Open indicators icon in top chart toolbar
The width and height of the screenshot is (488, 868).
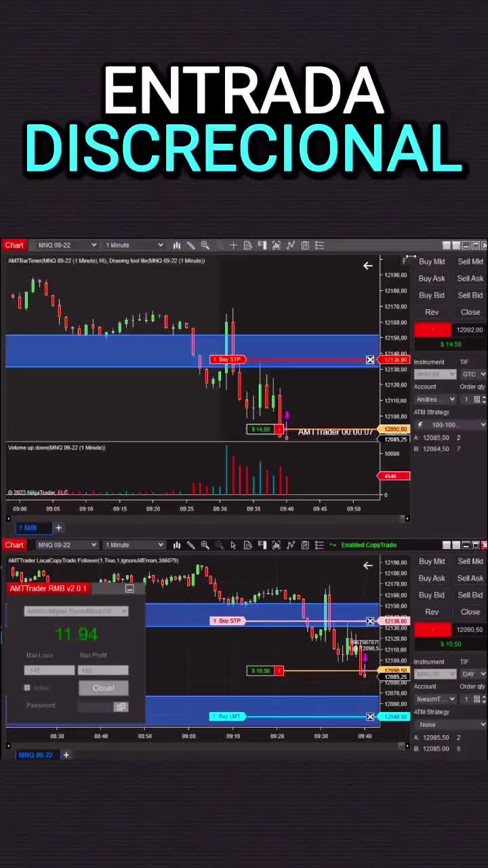(277, 245)
